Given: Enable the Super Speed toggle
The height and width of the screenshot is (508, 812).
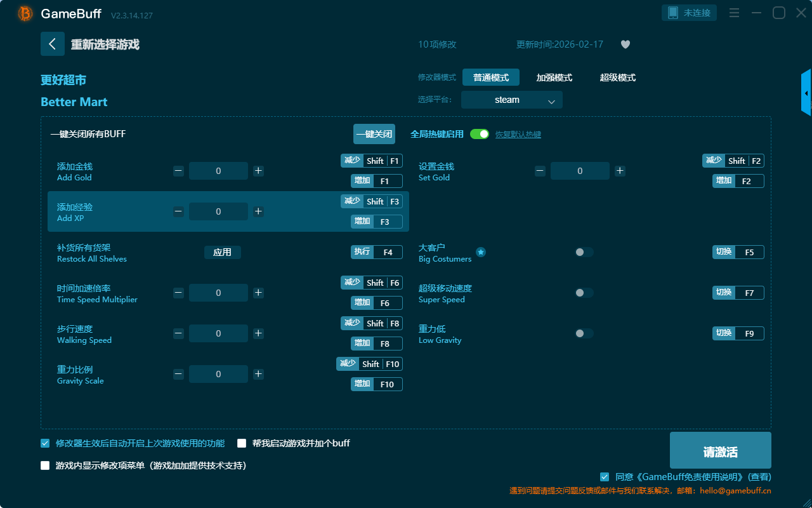Looking at the screenshot, I should [x=584, y=293].
